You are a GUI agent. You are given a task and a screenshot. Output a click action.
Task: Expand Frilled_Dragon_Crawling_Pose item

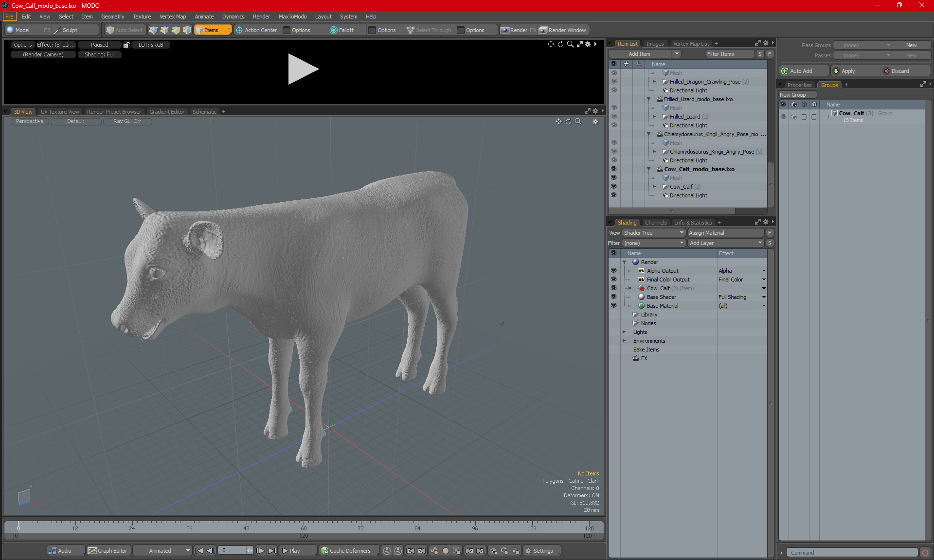point(654,82)
